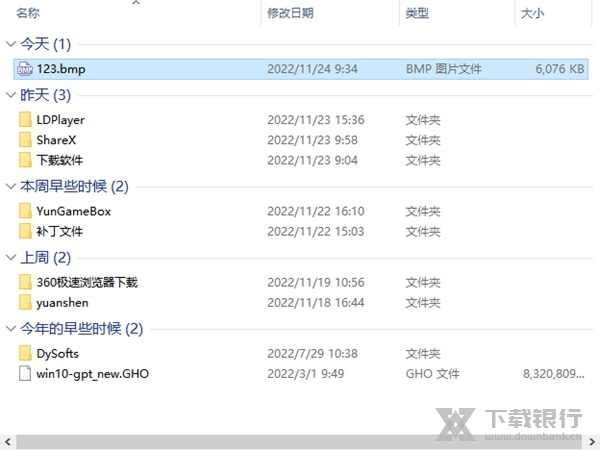Click date 2022/11/22 16:10
Viewport: 600px width, 450px height.
click(x=316, y=211)
